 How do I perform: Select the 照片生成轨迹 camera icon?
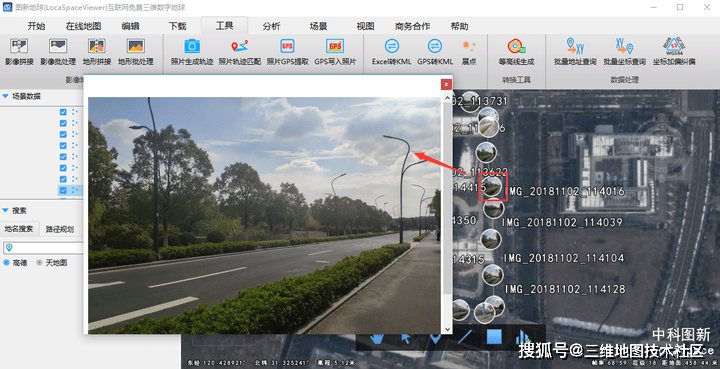point(192,46)
